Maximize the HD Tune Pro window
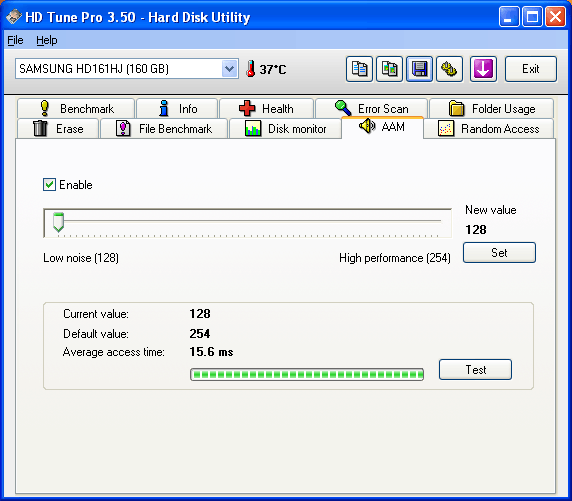Viewport: 572px width, 501px height. click(532, 17)
